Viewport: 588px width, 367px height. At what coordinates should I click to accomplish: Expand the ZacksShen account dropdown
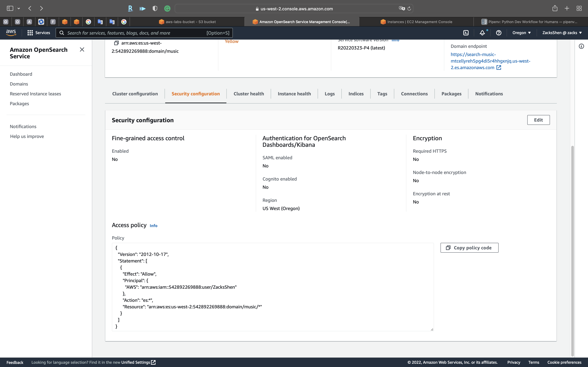tap(562, 33)
